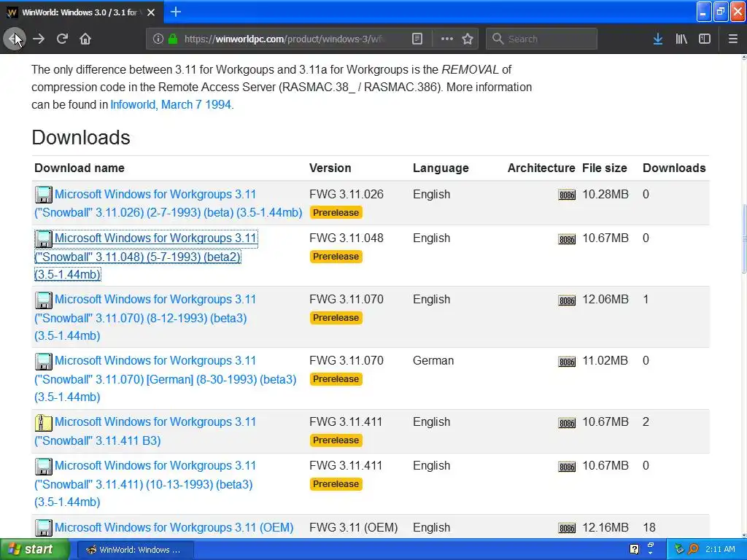Click floppy icon beside German Snowball download
The width and height of the screenshot is (747, 560).
click(43, 362)
